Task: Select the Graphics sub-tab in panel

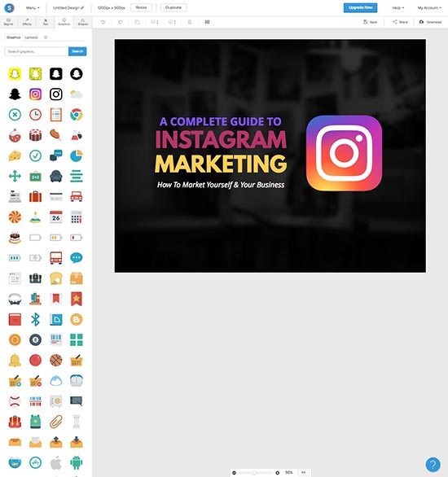Action: 13,37
